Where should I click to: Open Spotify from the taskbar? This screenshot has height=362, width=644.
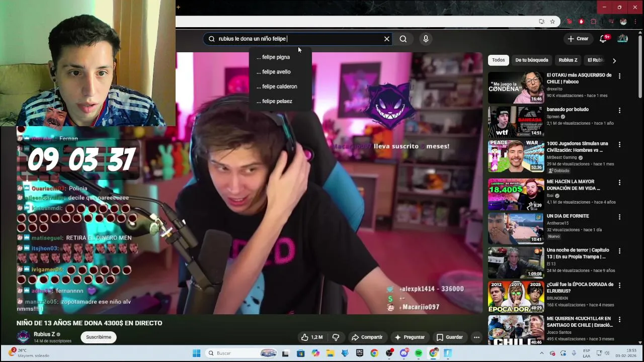pyautogui.click(x=419, y=353)
